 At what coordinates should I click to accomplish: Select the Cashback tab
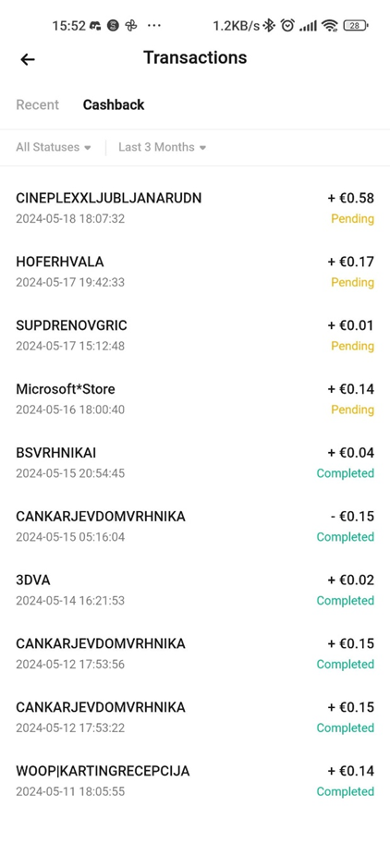coord(114,104)
